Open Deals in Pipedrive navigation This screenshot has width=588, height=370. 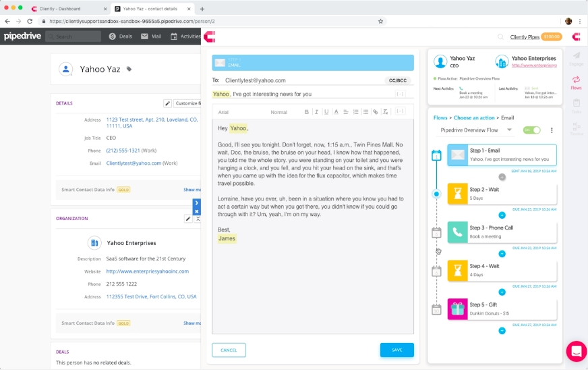point(120,36)
